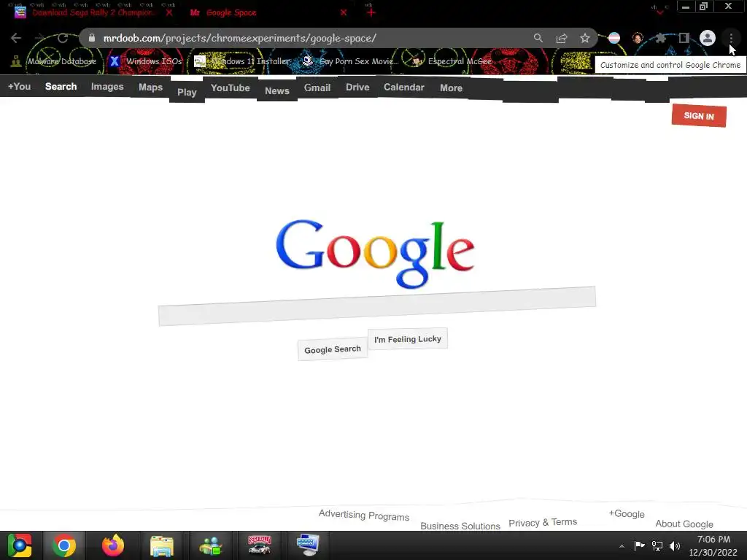Viewport: 747px width, 560px height.
Task: Toggle the side panel icon
Action: (684, 38)
